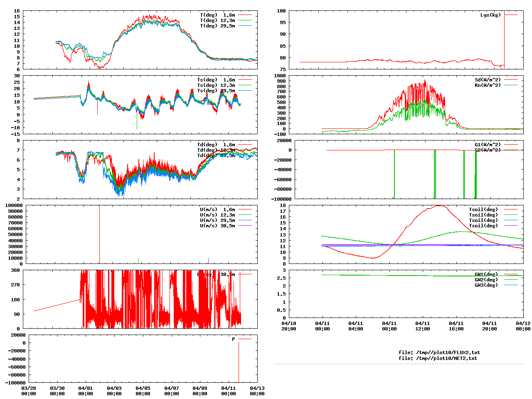
Task: Click the '03/28 00:00' x-axis label
Action: [29, 391]
